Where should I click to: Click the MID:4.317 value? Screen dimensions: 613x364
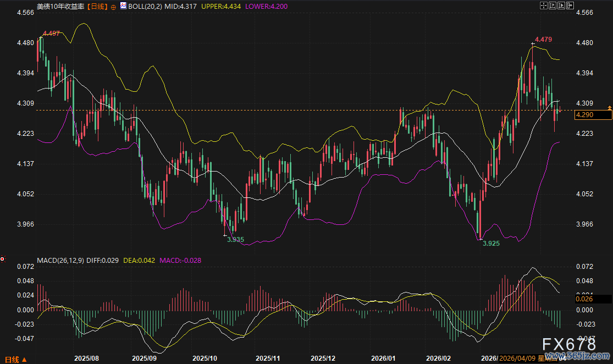pos(181,7)
